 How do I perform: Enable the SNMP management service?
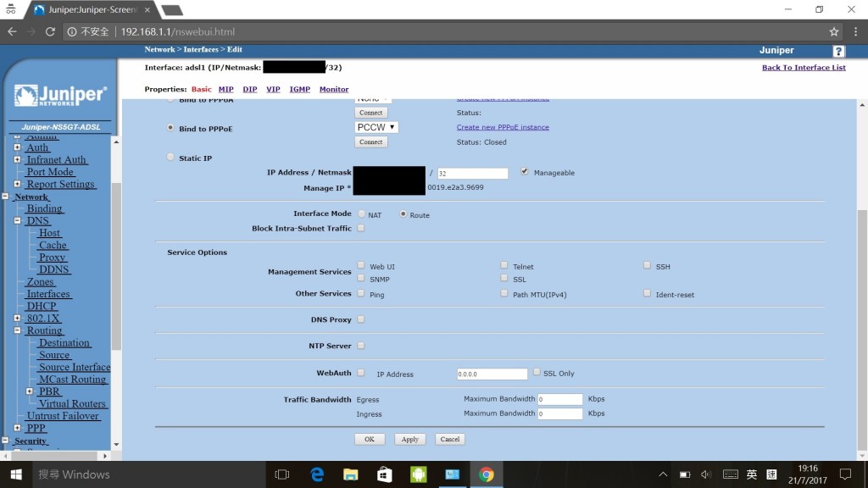click(x=361, y=278)
